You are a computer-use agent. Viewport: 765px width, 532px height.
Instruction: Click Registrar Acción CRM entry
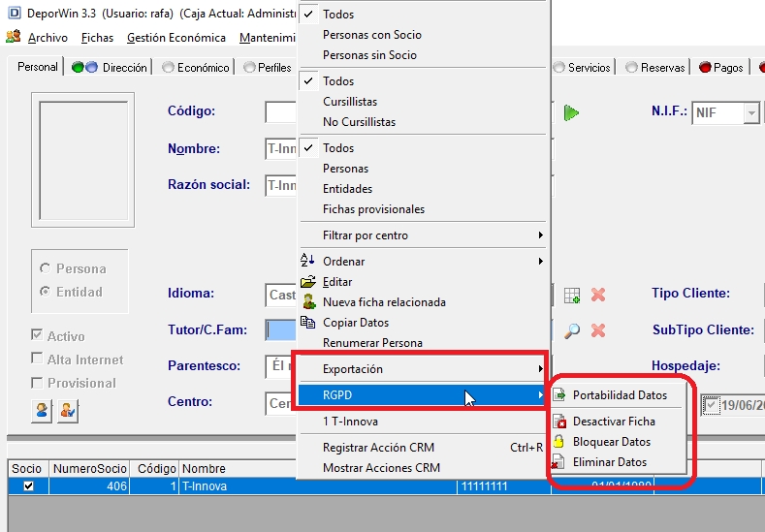[423, 447]
